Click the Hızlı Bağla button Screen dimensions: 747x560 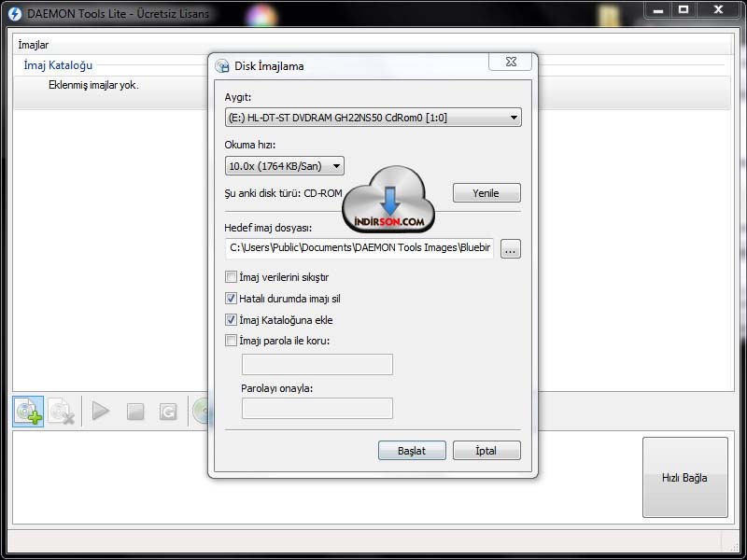click(685, 478)
